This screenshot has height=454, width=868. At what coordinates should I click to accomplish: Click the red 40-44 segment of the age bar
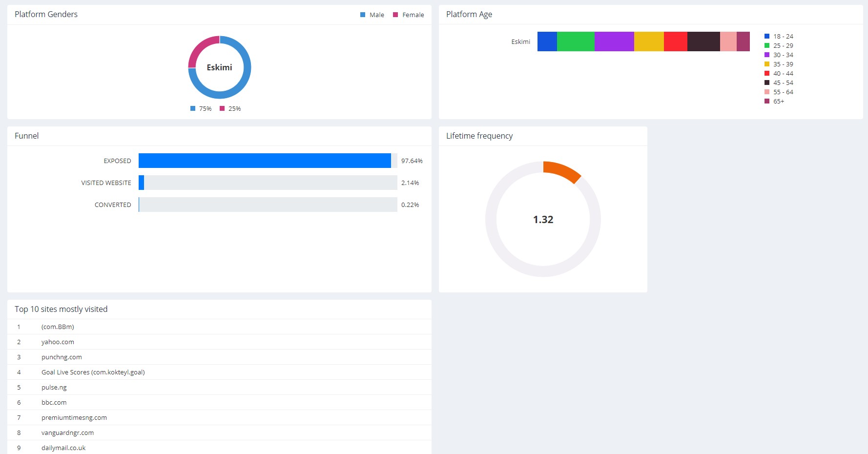point(676,41)
